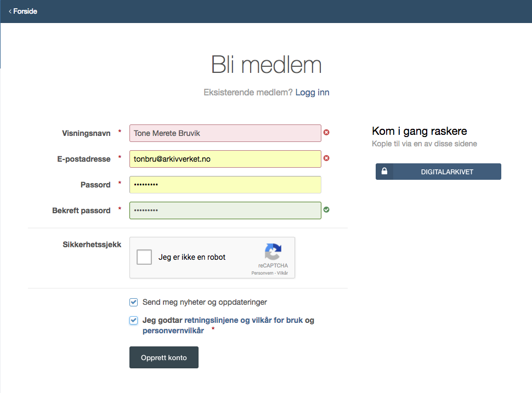Click into the Visningsnavn text field

click(225, 133)
